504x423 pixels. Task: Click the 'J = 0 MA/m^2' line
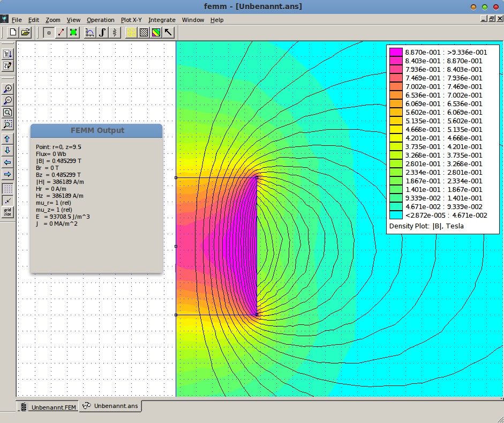(x=57, y=224)
